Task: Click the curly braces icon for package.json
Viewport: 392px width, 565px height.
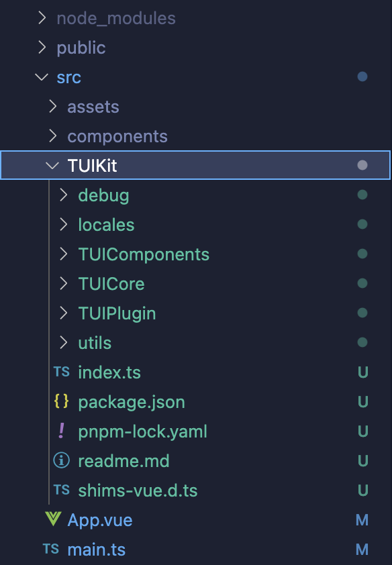Action: click(x=61, y=401)
